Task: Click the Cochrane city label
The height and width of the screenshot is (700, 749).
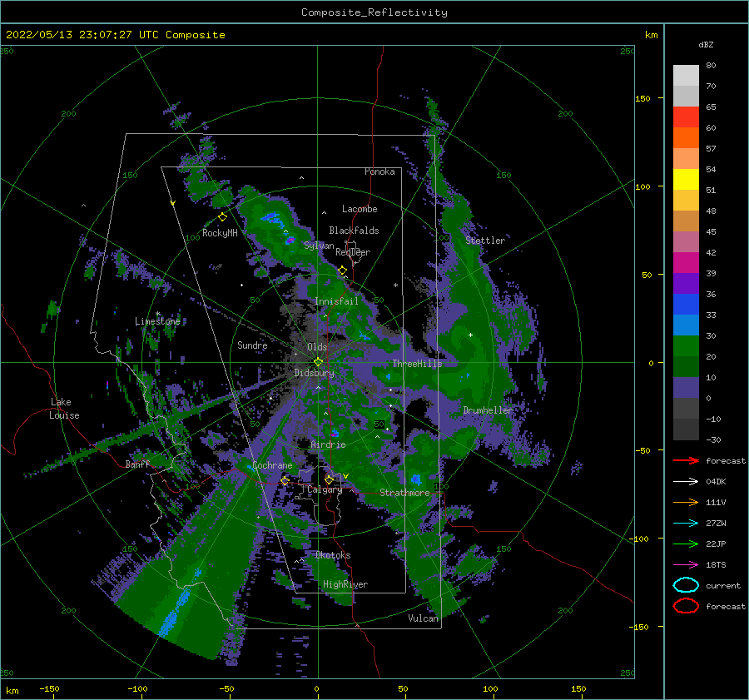Action: click(272, 465)
